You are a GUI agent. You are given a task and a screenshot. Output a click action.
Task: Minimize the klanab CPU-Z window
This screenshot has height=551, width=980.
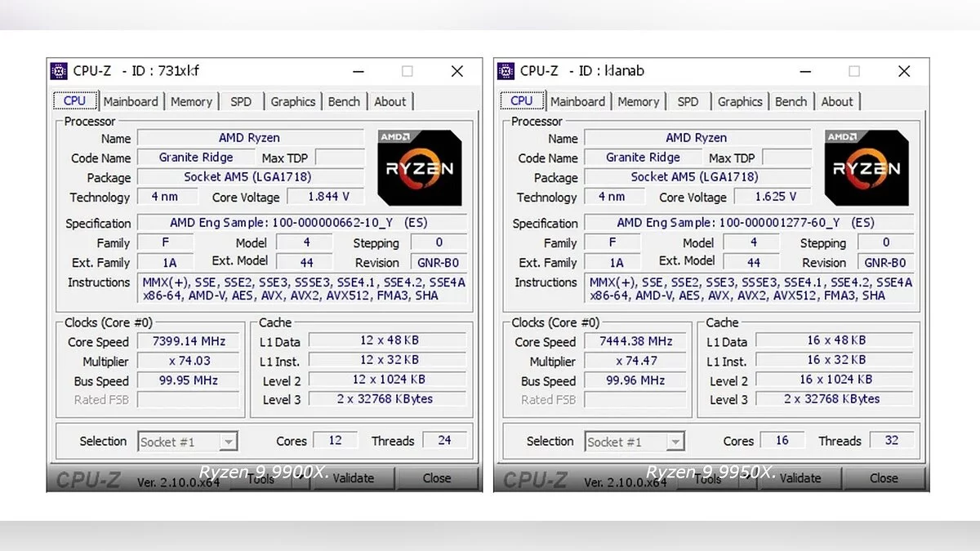(x=804, y=71)
